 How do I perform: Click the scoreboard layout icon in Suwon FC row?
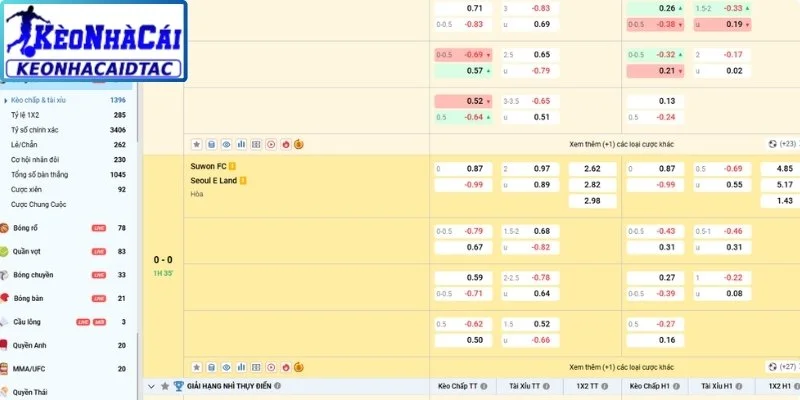(256, 367)
